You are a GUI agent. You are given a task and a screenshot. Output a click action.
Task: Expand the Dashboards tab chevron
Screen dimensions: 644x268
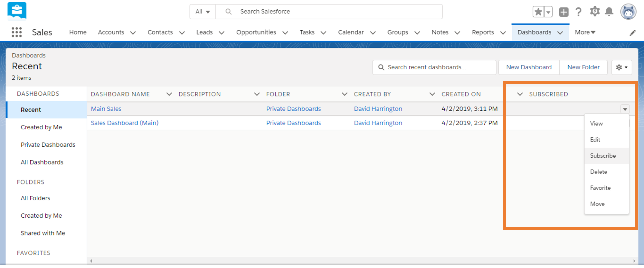pos(560,33)
